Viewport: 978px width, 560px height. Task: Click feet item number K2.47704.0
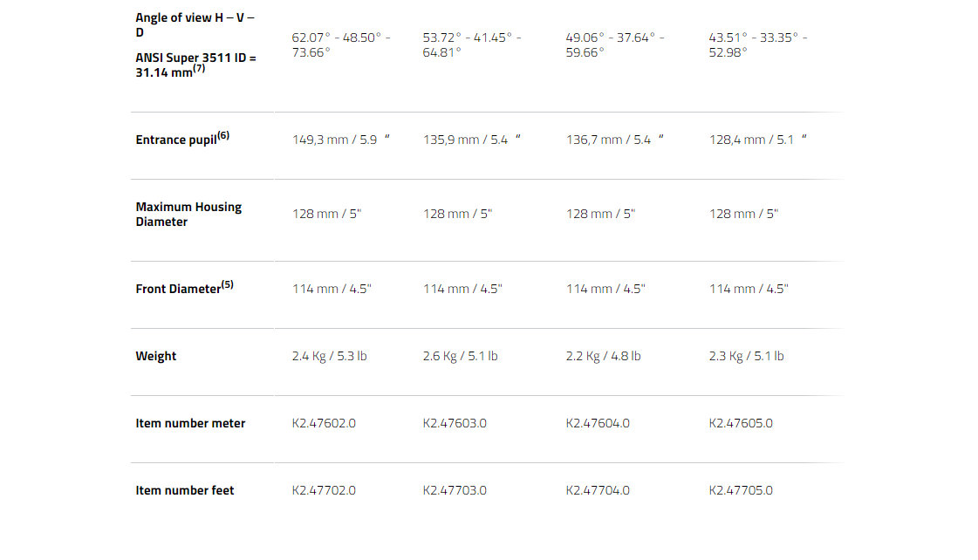[x=598, y=491]
